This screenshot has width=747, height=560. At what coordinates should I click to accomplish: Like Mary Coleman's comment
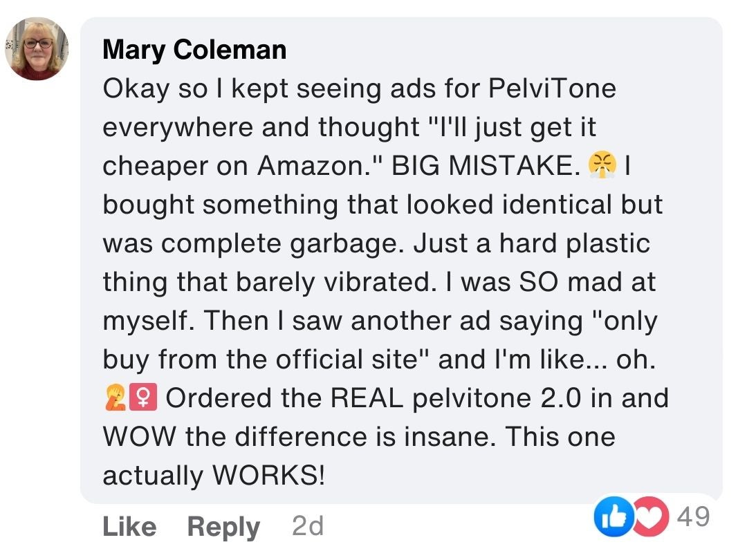tap(129, 527)
